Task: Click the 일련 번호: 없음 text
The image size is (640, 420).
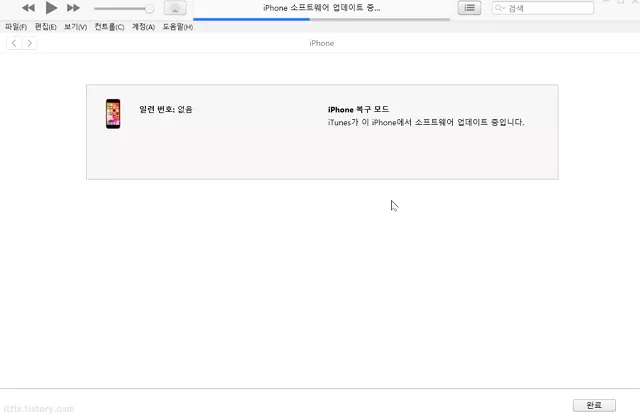Action: coord(166,109)
